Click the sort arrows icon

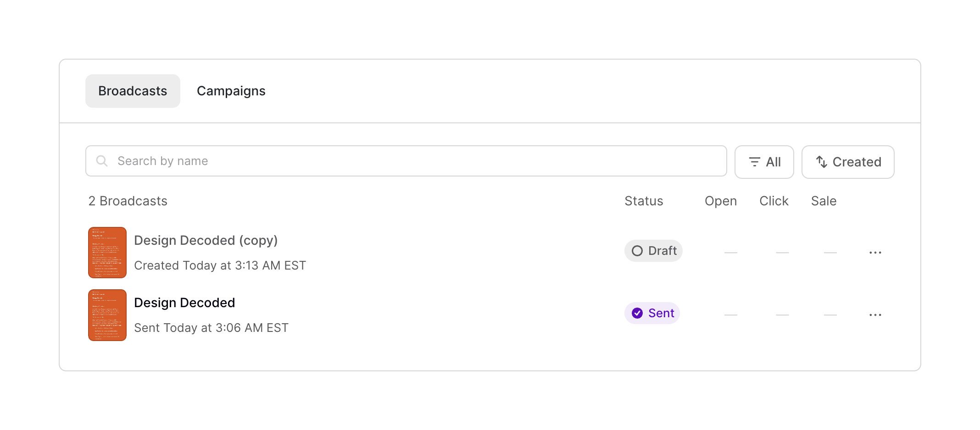(821, 162)
